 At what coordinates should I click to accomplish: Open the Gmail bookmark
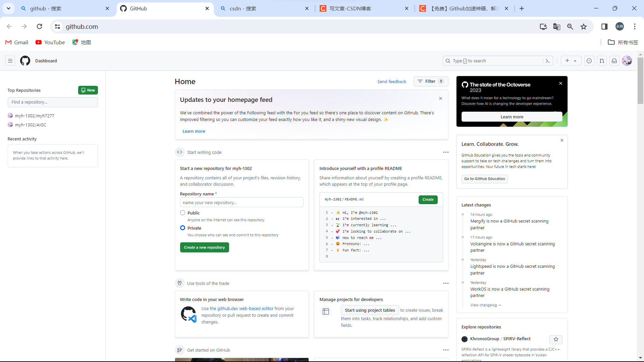pos(17,42)
